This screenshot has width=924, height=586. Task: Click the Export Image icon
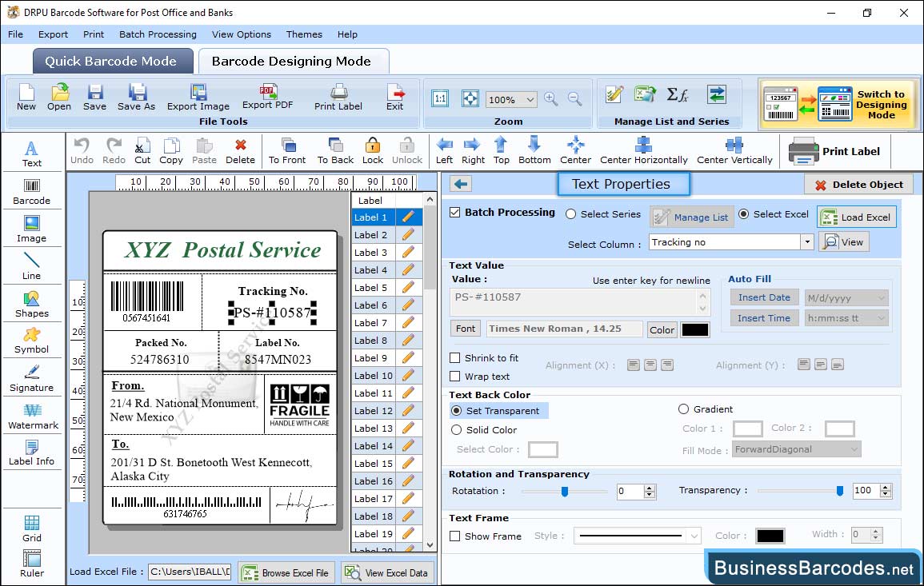coord(198,98)
